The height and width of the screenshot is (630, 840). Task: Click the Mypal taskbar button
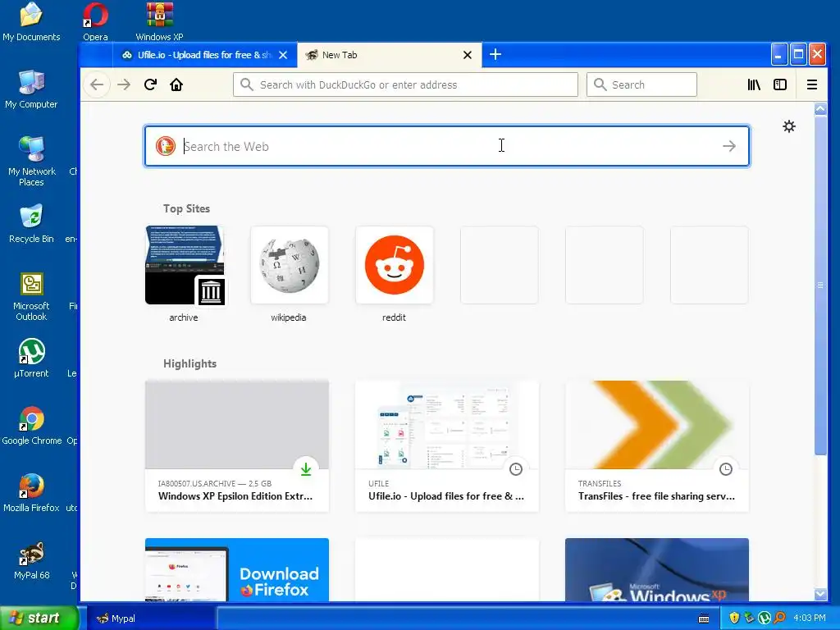pos(152,619)
